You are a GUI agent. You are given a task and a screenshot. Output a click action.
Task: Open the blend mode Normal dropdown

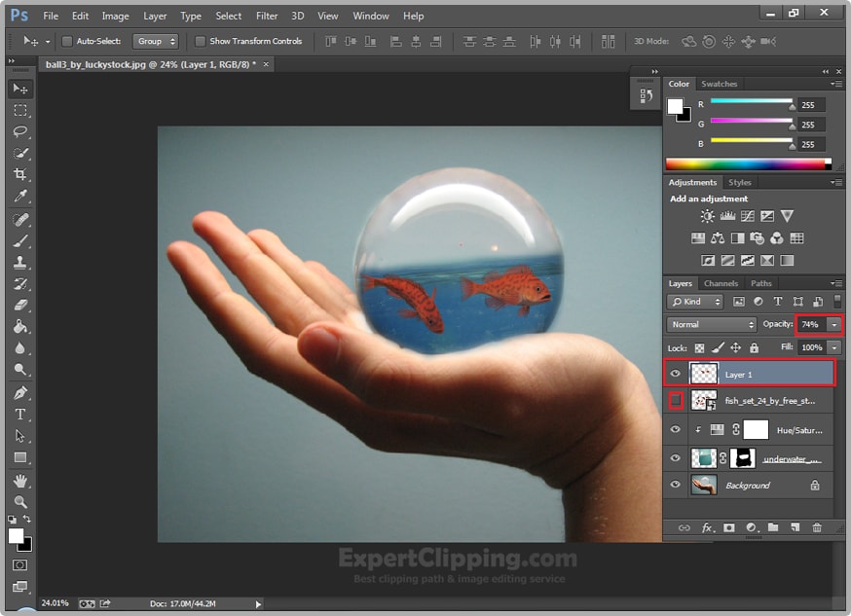(x=712, y=324)
